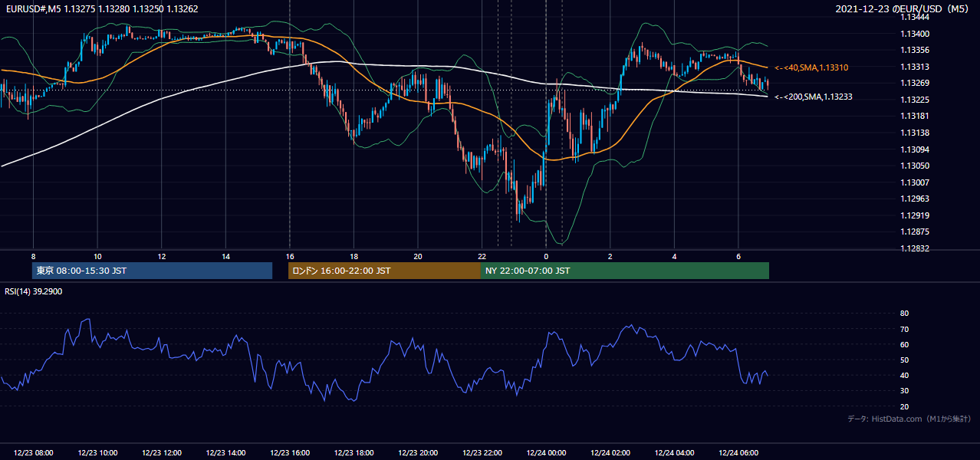Click the RSI scale value 50

coord(904,360)
